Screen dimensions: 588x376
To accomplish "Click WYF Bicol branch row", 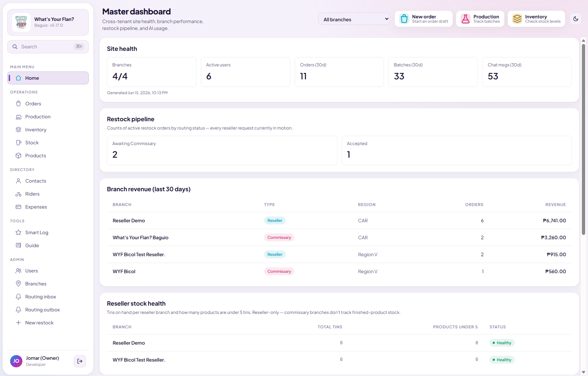I will coord(339,271).
